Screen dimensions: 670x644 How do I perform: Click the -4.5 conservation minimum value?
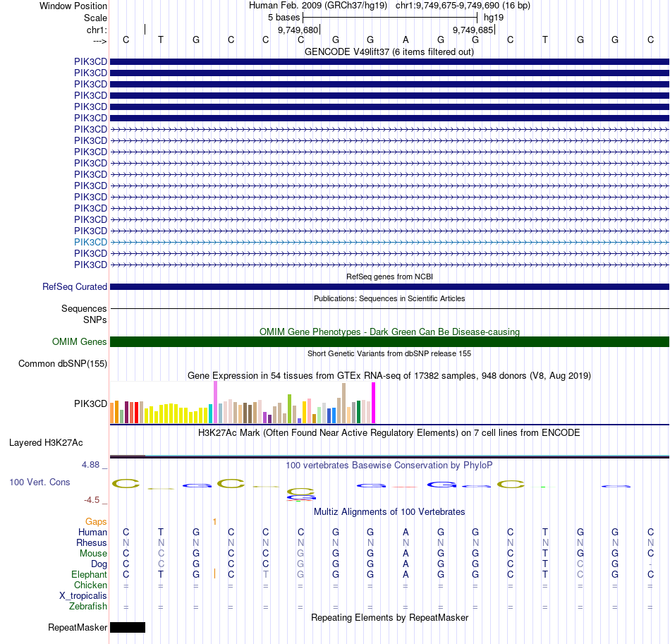coord(92,500)
